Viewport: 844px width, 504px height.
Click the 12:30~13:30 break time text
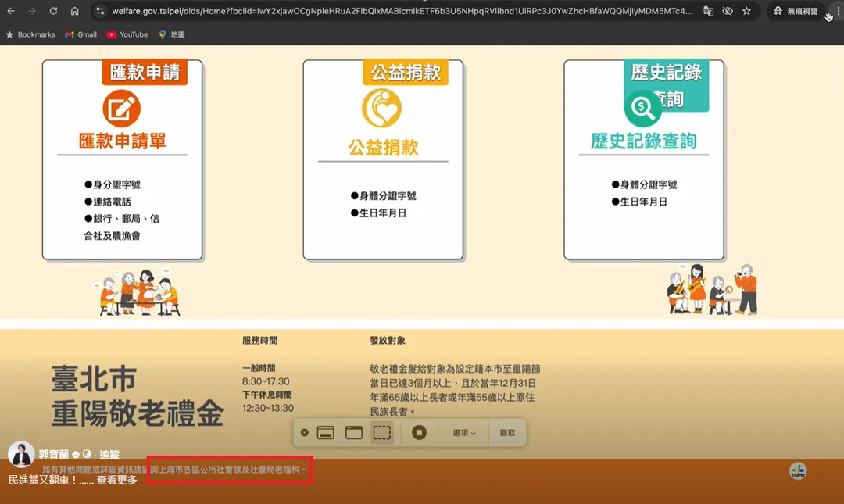[267, 408]
